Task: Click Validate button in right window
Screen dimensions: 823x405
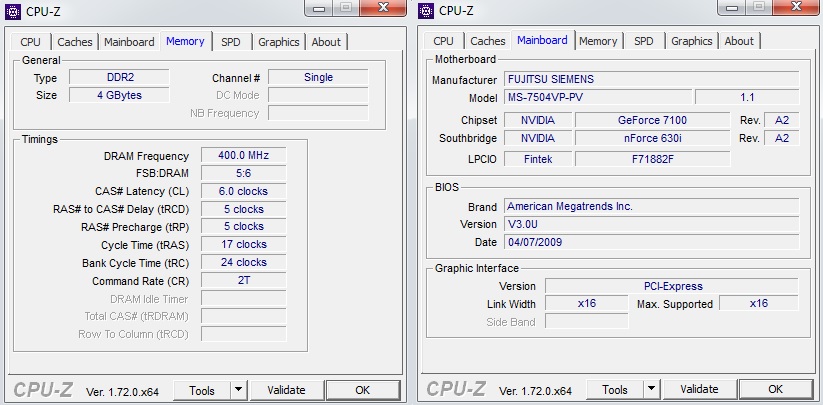Action: [699, 390]
